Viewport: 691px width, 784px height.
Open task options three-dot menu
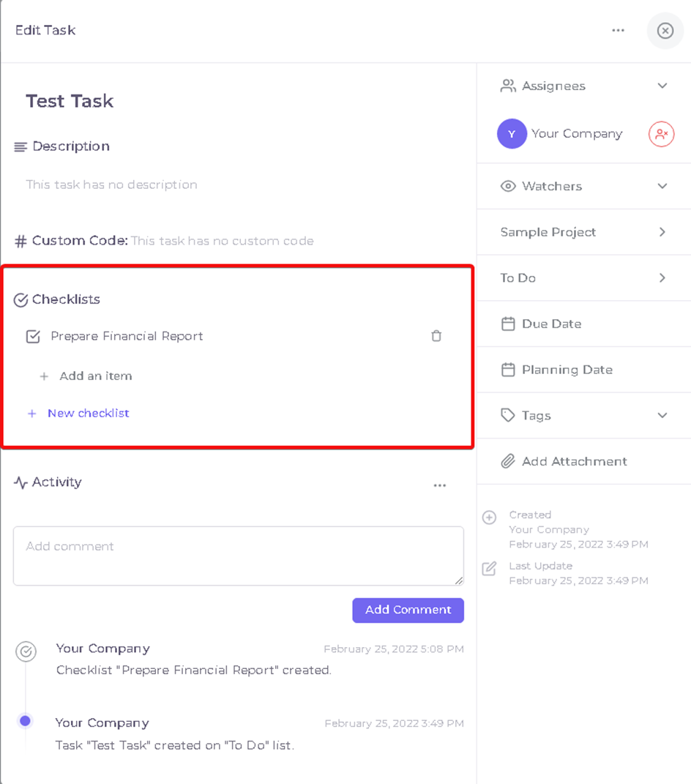coord(618,31)
